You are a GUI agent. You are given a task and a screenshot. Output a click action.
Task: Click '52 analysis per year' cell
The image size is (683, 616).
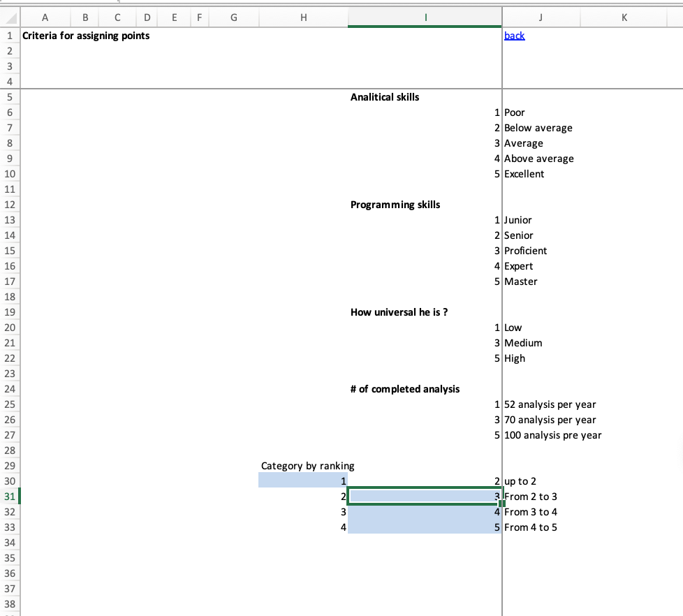coord(550,404)
